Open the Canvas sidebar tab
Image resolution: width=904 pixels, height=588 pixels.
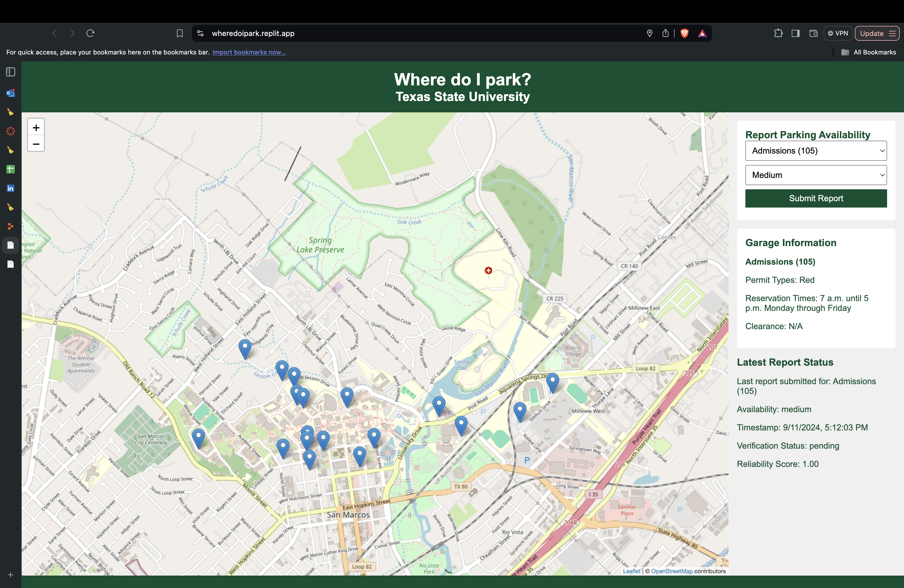(x=11, y=131)
